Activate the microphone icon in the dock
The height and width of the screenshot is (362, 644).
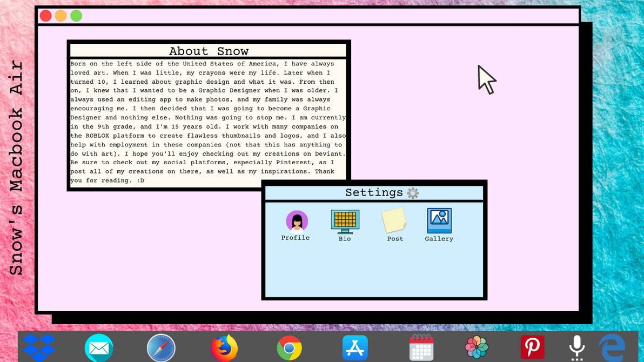click(x=577, y=348)
